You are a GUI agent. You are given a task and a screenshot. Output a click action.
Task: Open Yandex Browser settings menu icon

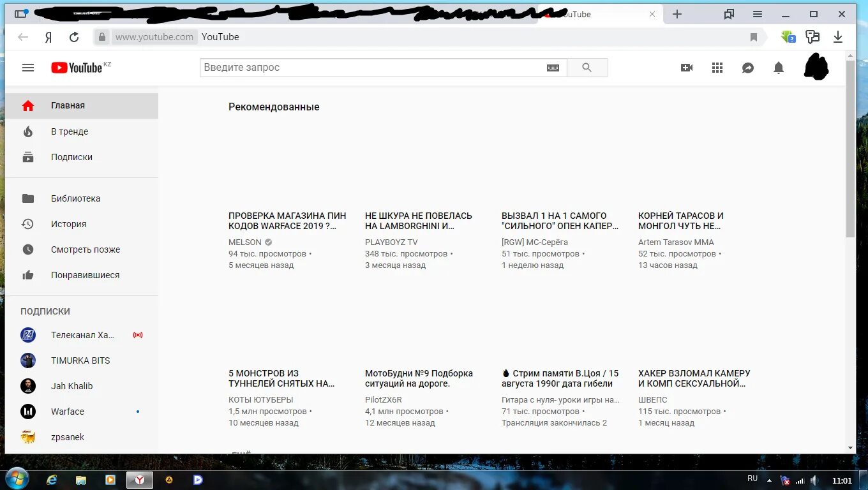758,14
